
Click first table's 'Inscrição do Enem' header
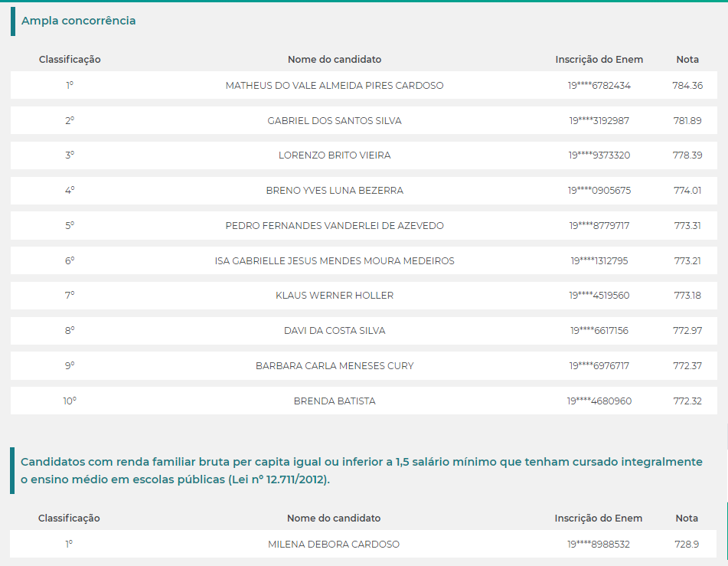(x=599, y=60)
